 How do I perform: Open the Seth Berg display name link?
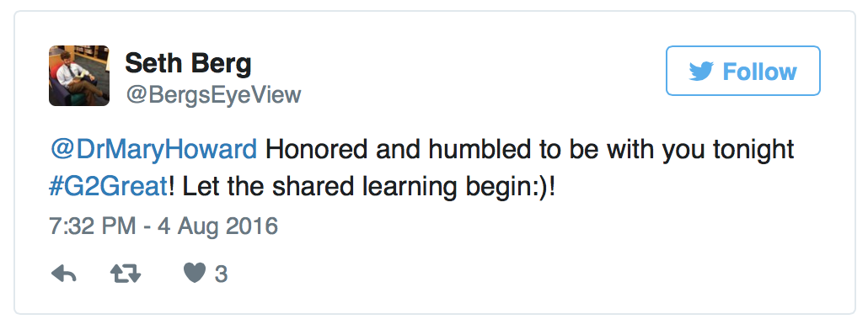(x=188, y=63)
